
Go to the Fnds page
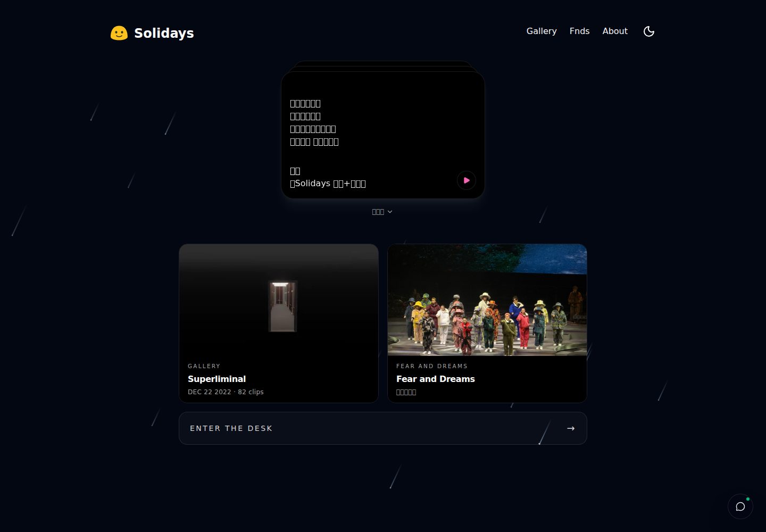579,31
